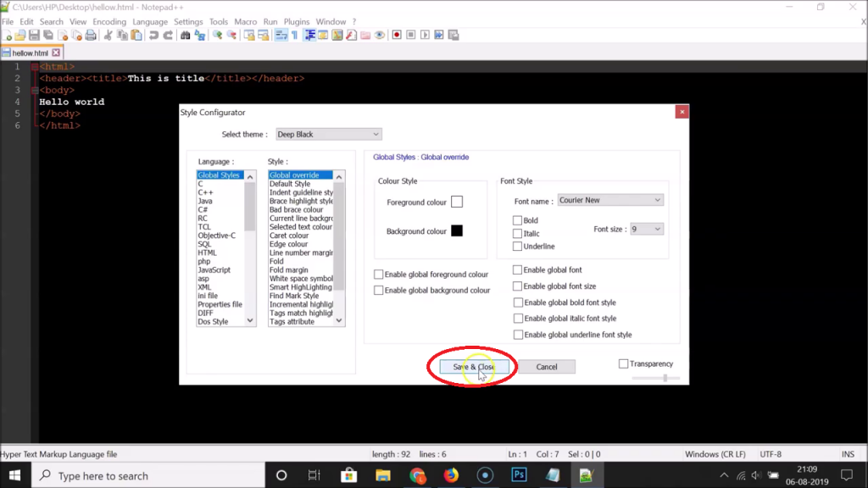Switch to the hellow.html tab

(x=30, y=53)
